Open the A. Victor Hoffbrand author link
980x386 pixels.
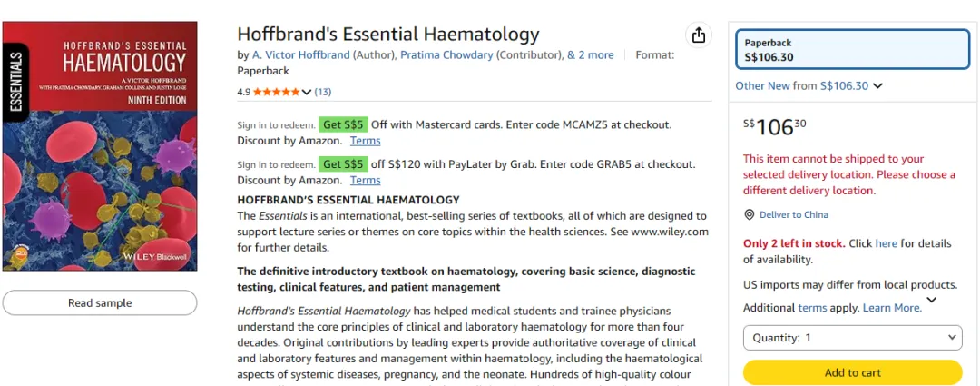coord(300,55)
